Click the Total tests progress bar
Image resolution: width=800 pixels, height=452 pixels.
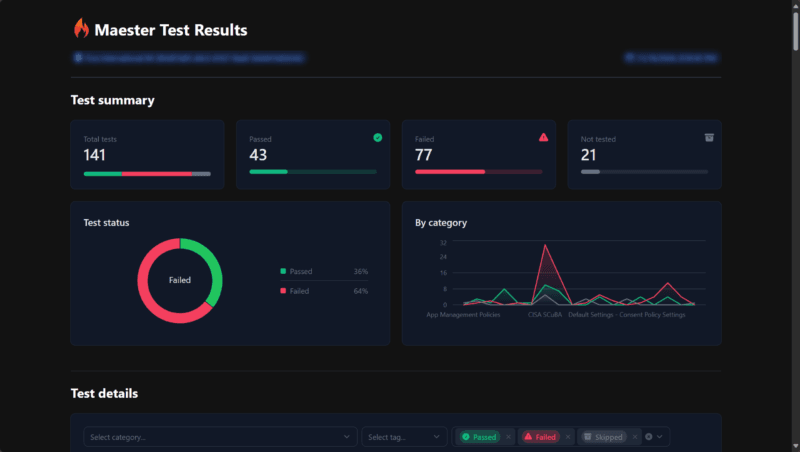click(x=147, y=174)
